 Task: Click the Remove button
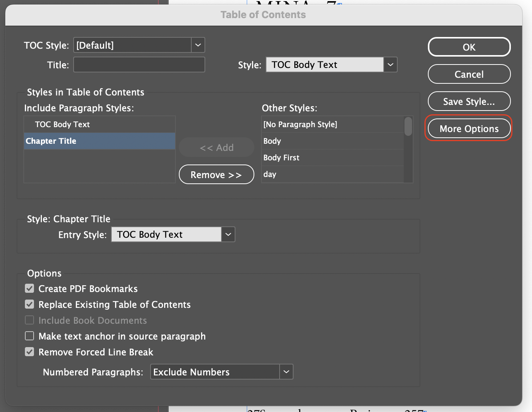pos(216,174)
